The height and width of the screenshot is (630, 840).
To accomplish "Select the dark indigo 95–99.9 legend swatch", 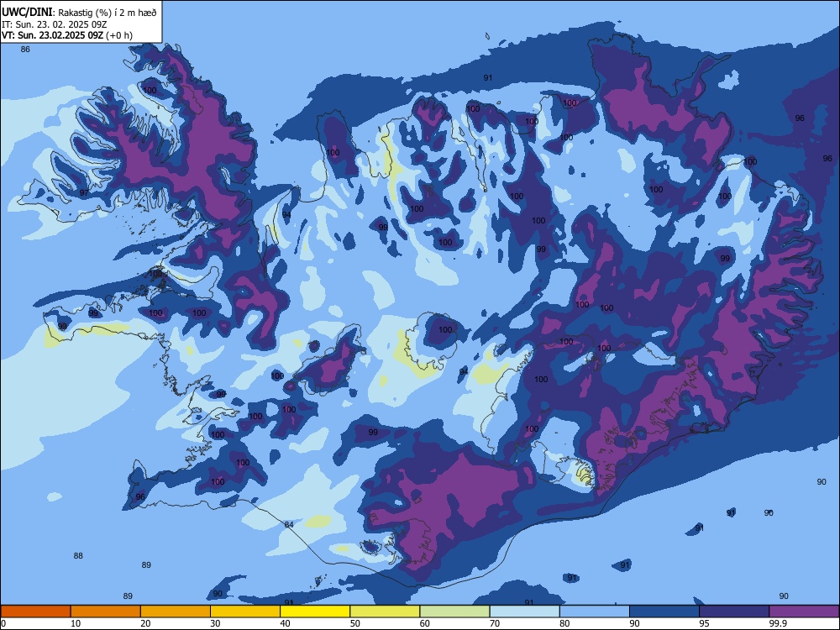I will (x=734, y=612).
